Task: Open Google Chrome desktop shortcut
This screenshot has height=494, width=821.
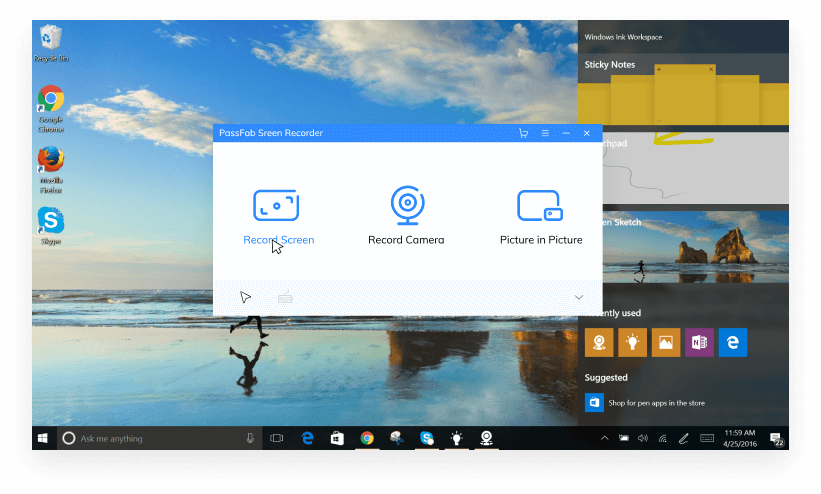Action: point(51,104)
